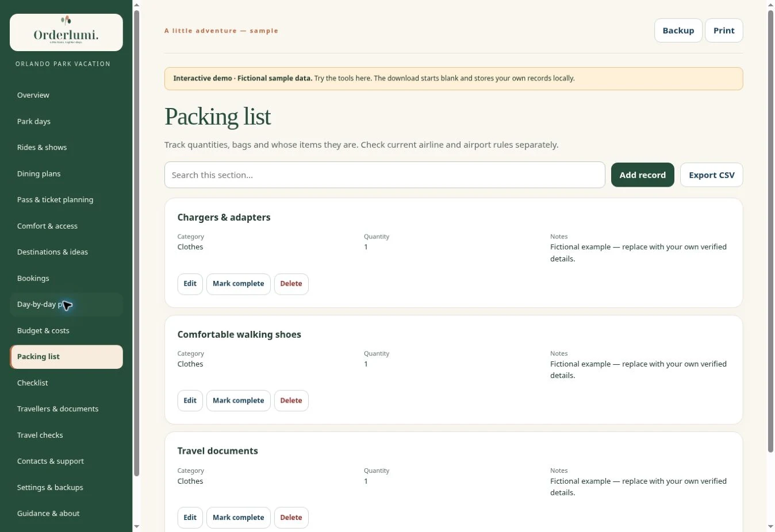Click the Orderlumi logo
This screenshot has height=532, width=775.
[x=66, y=32]
